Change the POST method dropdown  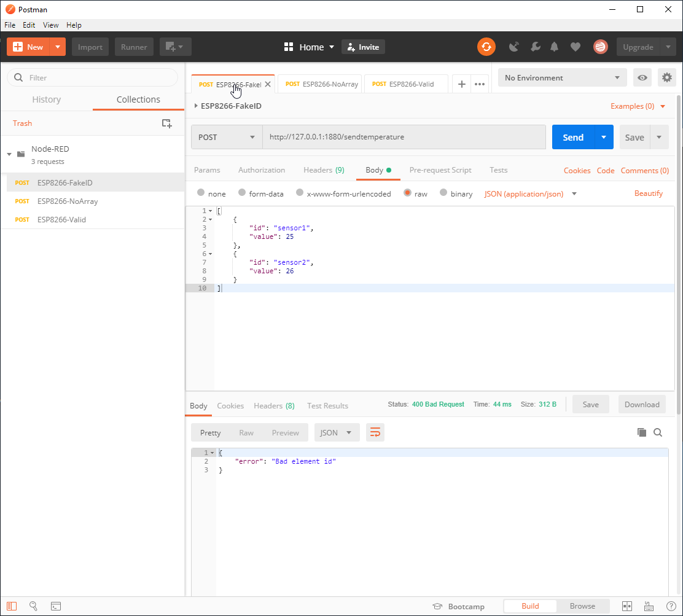click(227, 137)
